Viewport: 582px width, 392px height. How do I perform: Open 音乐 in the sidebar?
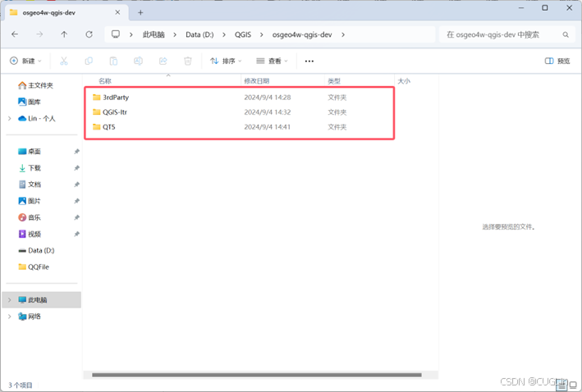[30, 217]
